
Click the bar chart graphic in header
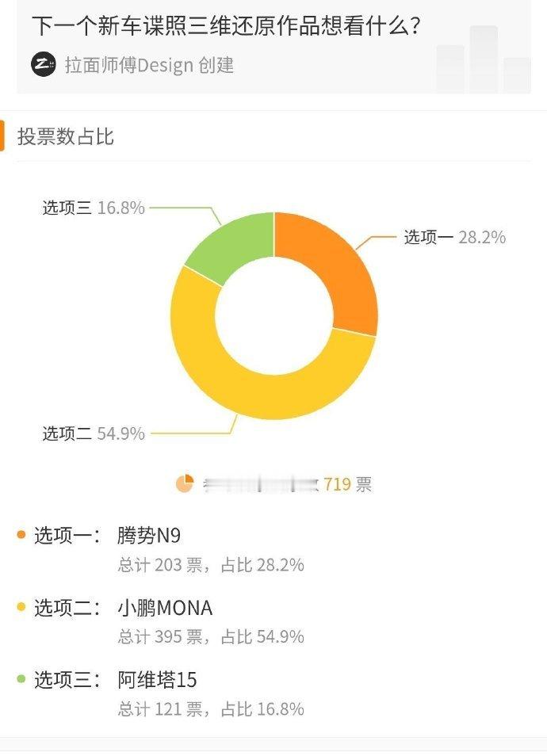[483, 59]
